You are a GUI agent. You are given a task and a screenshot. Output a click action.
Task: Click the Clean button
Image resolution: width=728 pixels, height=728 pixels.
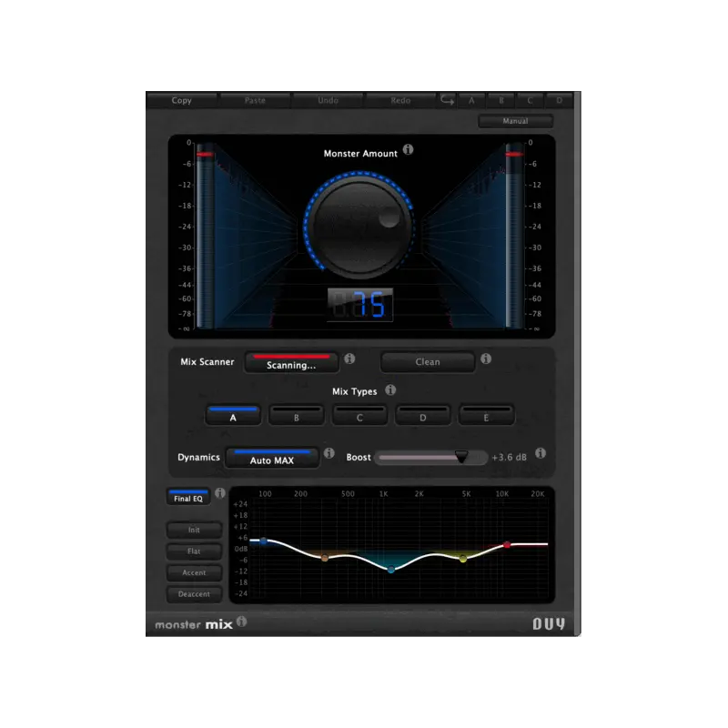click(x=428, y=361)
